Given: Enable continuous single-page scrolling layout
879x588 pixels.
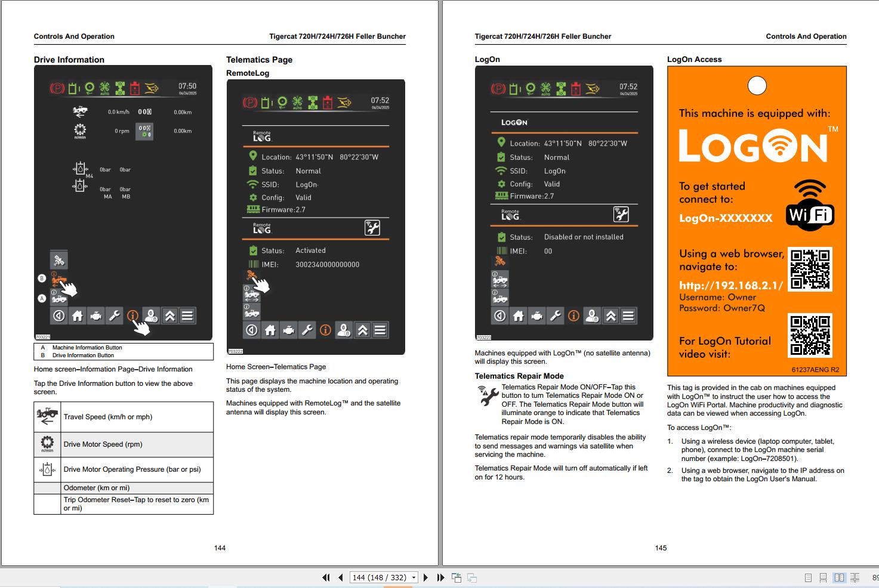Looking at the screenshot, I should (x=823, y=577).
